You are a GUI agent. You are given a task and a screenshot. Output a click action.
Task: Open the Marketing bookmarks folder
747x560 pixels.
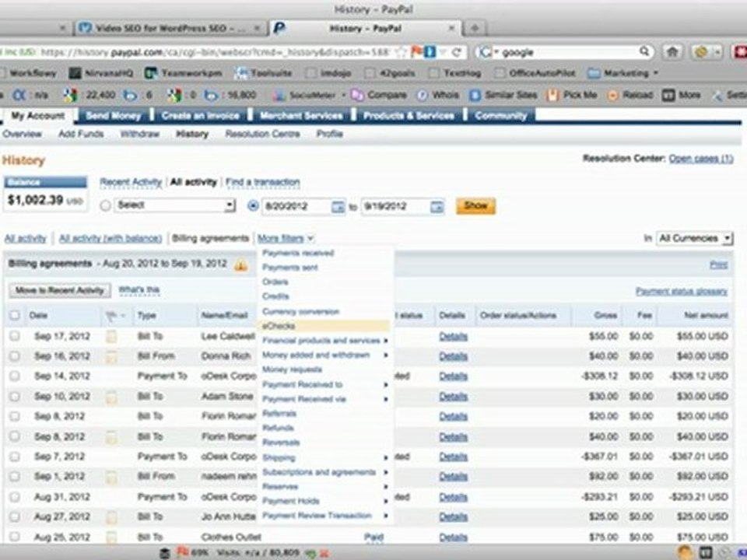pos(623,73)
